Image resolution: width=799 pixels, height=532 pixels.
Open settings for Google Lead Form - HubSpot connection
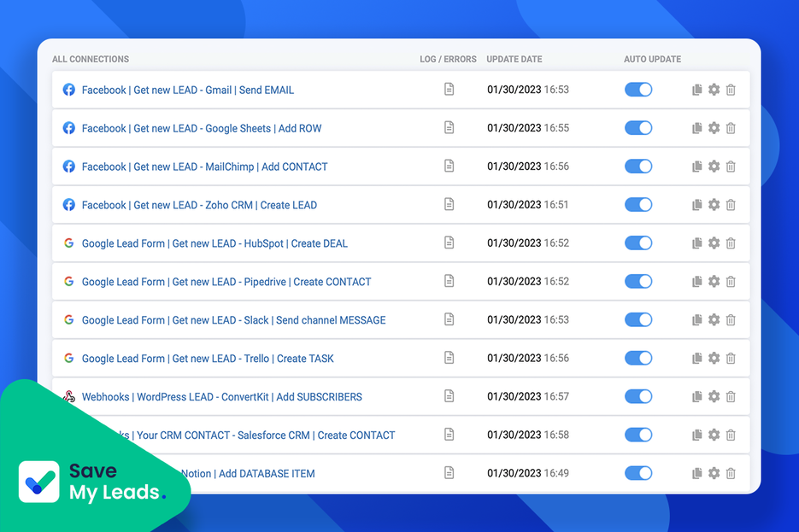tap(714, 243)
